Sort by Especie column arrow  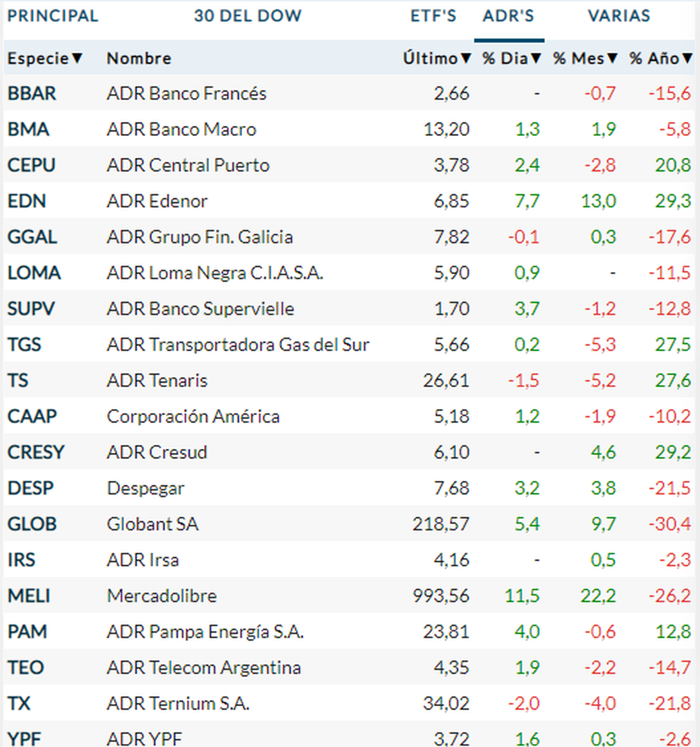click(77, 58)
